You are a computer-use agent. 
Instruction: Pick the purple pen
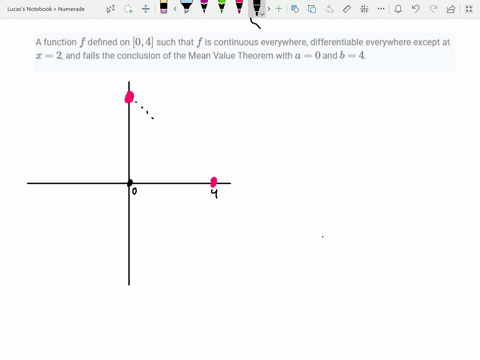204,7
